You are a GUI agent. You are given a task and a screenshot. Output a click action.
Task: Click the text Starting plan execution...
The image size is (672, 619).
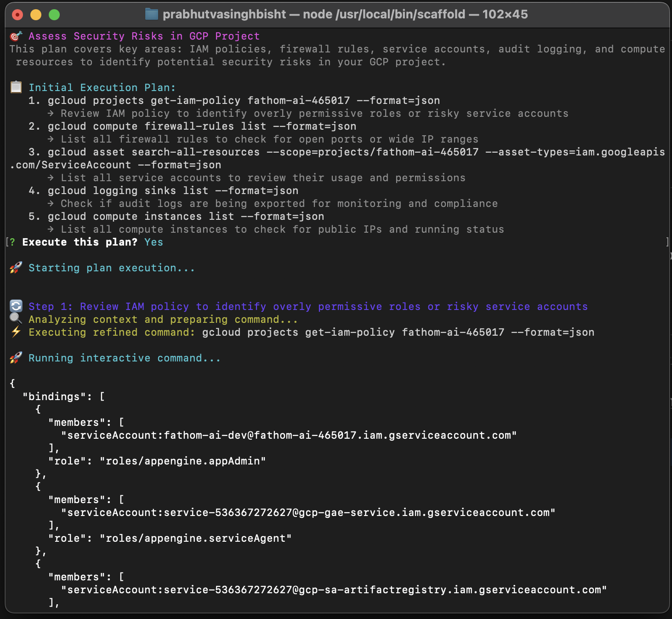pos(112,268)
